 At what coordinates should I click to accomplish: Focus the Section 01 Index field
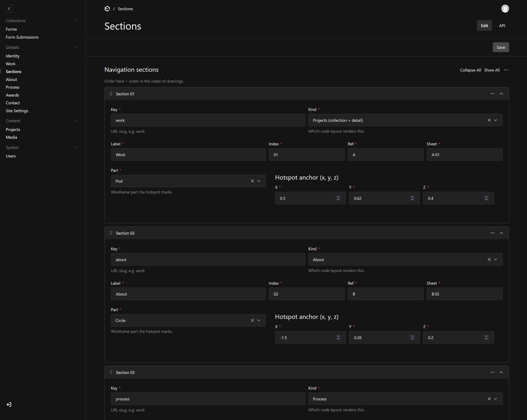(306, 155)
